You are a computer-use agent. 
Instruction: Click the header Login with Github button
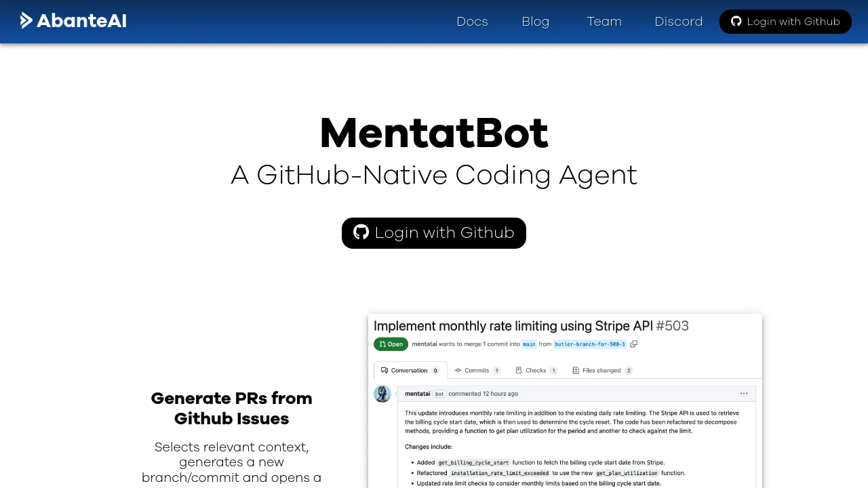785,22
